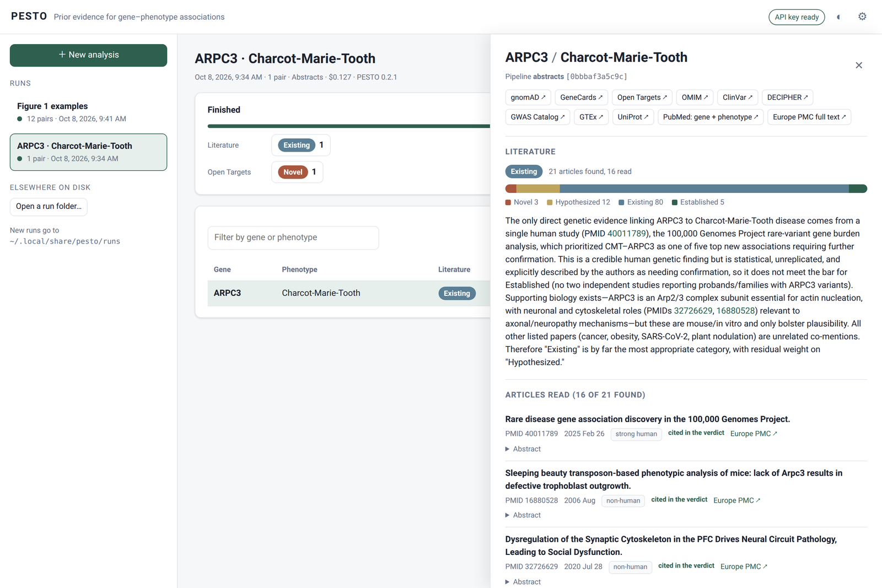Select the Figure 1 examples run
Viewport: 882px width, 588px height.
click(x=88, y=112)
